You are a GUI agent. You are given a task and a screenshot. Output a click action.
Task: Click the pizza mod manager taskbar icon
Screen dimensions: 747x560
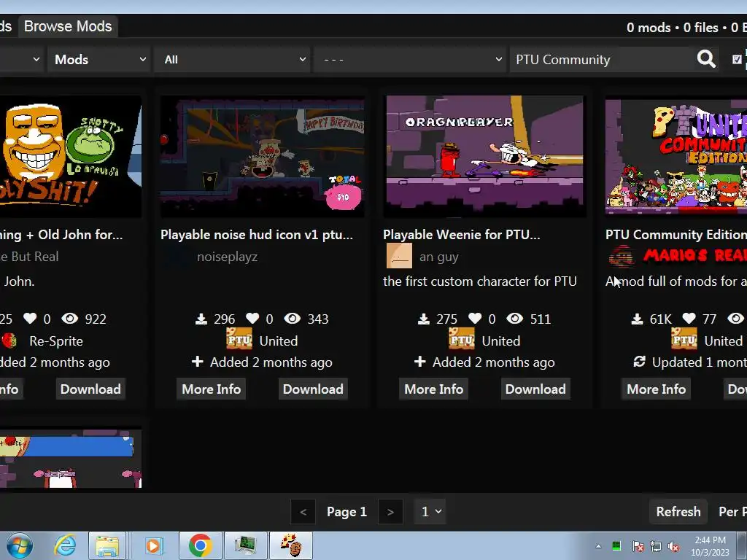coord(291,545)
